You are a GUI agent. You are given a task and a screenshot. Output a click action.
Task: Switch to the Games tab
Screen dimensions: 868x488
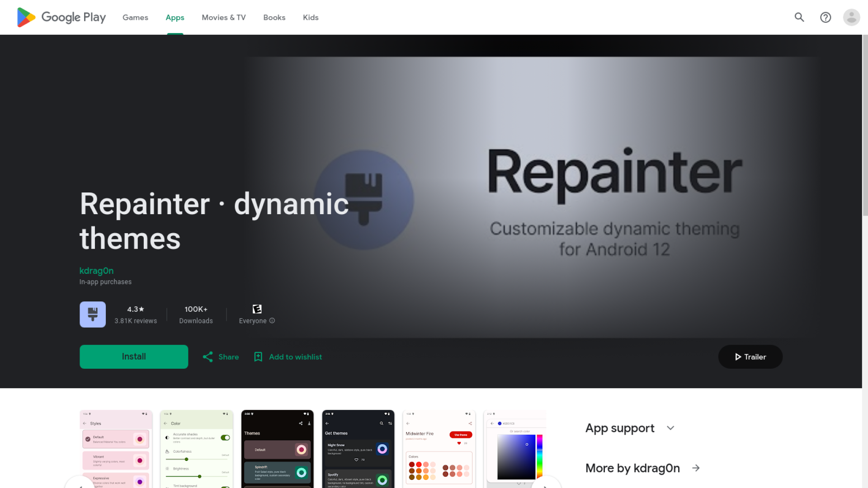[x=135, y=17]
